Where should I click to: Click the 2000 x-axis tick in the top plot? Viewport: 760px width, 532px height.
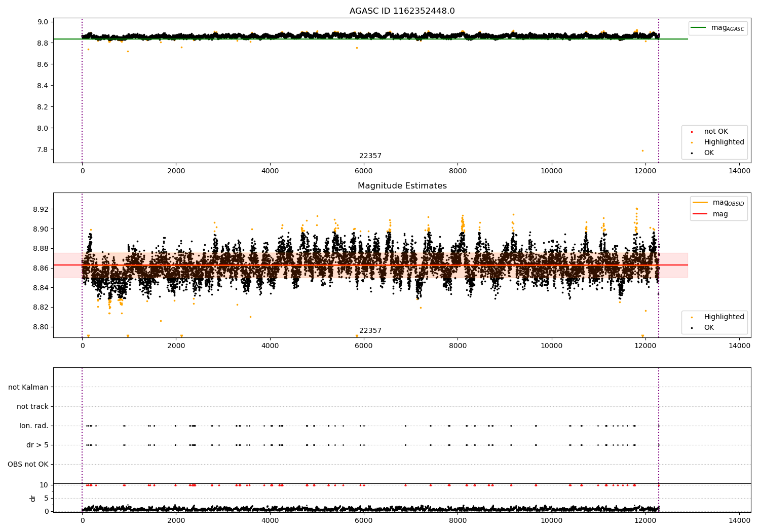[176, 171]
